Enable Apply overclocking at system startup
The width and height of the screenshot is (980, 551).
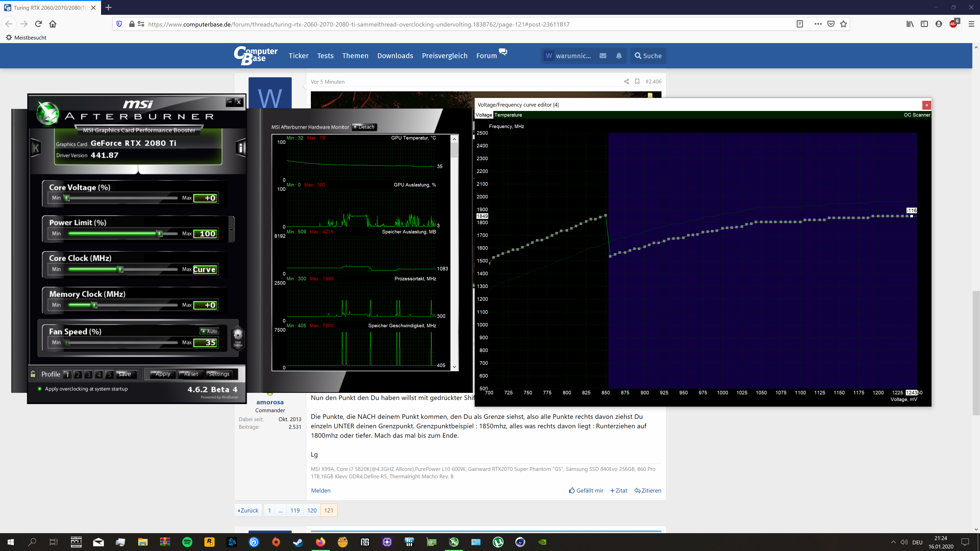[x=40, y=389]
